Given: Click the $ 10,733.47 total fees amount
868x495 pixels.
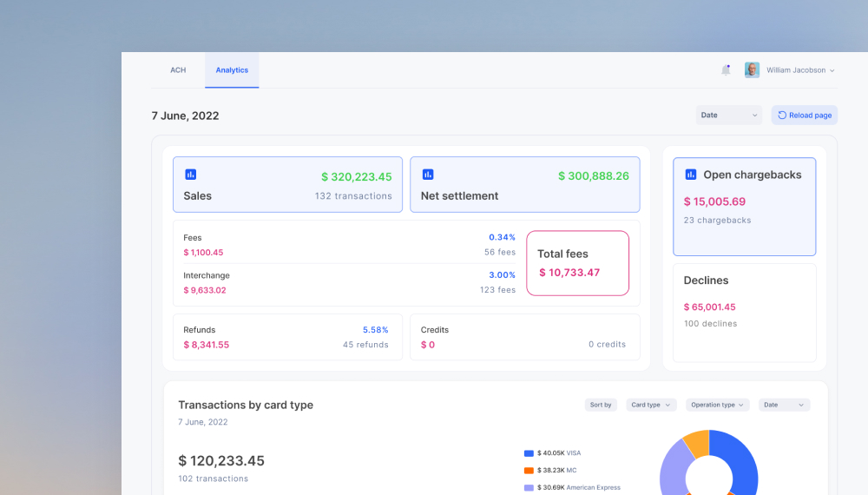Looking at the screenshot, I should pos(569,273).
